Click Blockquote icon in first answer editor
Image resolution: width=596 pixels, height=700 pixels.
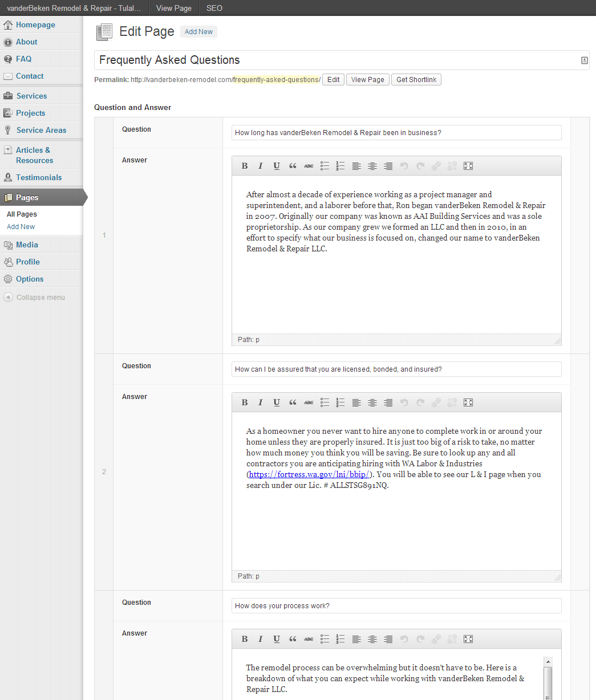point(293,166)
